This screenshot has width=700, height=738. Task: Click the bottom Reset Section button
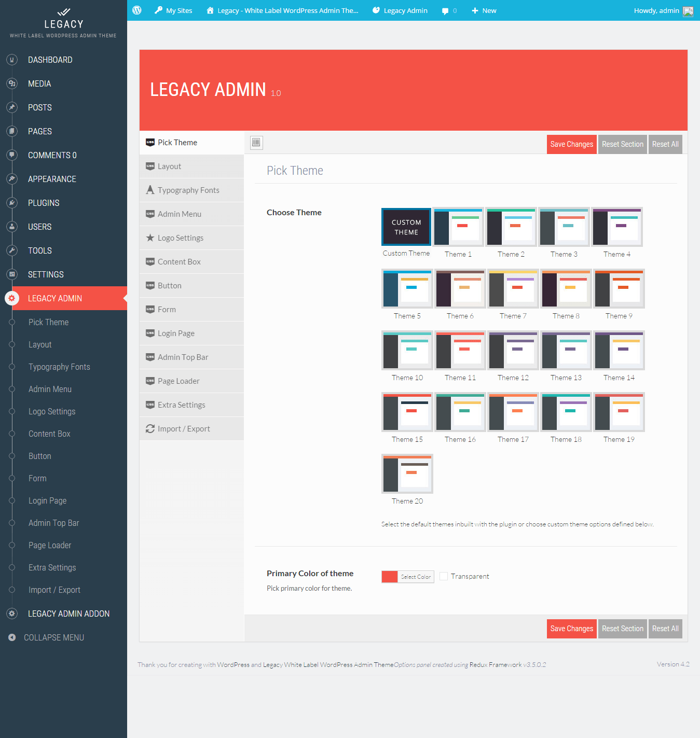[622, 629]
